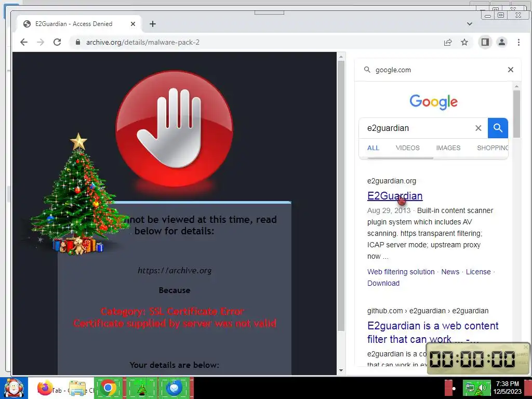Go forward with the forward arrow
This screenshot has height=399, width=532.
pos(41,42)
